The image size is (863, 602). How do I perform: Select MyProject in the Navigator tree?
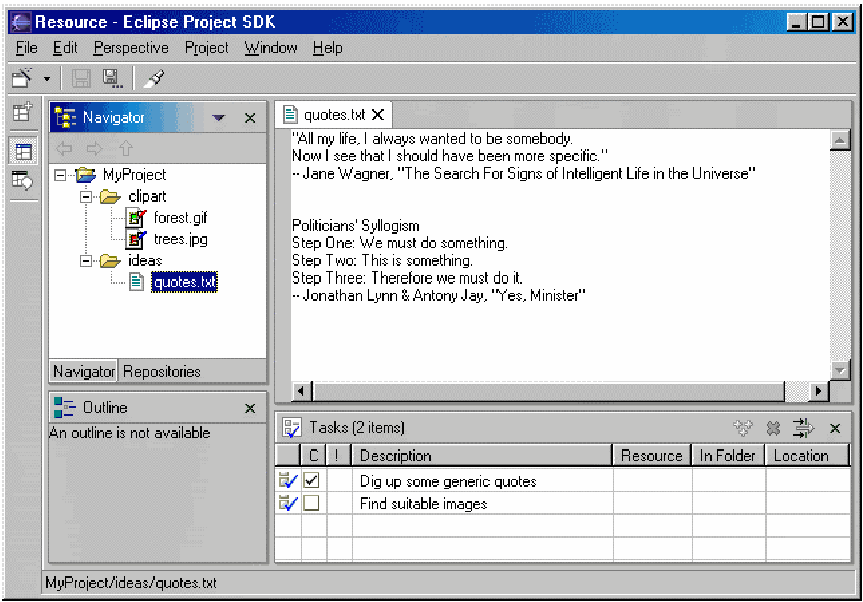(134, 175)
